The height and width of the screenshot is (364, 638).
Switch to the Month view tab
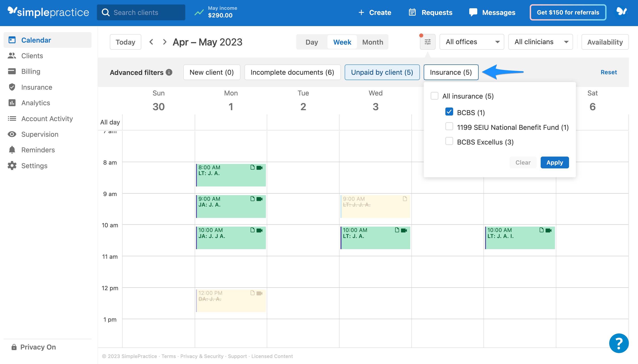click(x=373, y=42)
